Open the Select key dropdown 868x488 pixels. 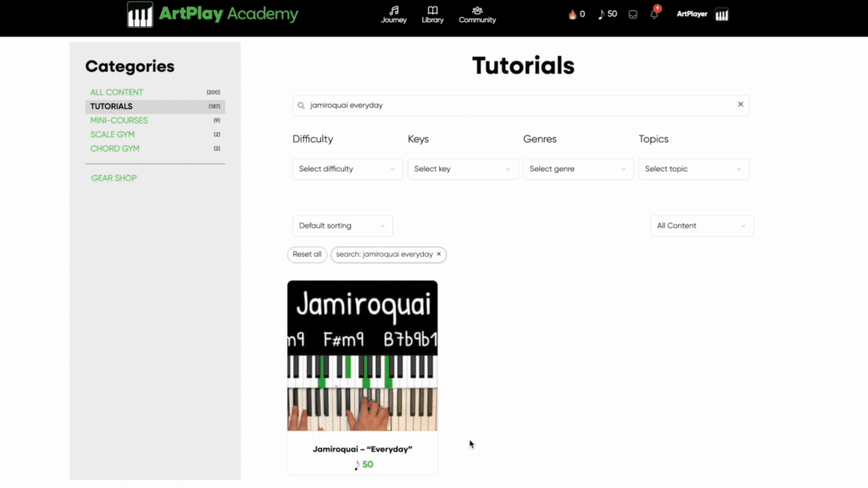(x=463, y=169)
